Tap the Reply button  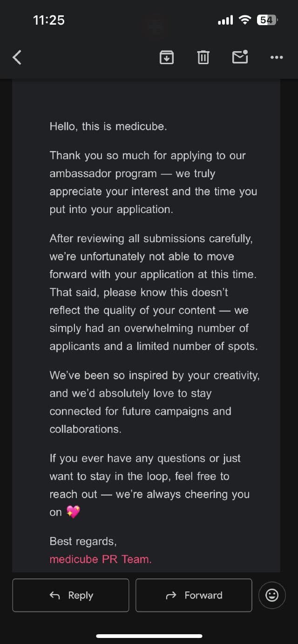pyautogui.click(x=71, y=595)
